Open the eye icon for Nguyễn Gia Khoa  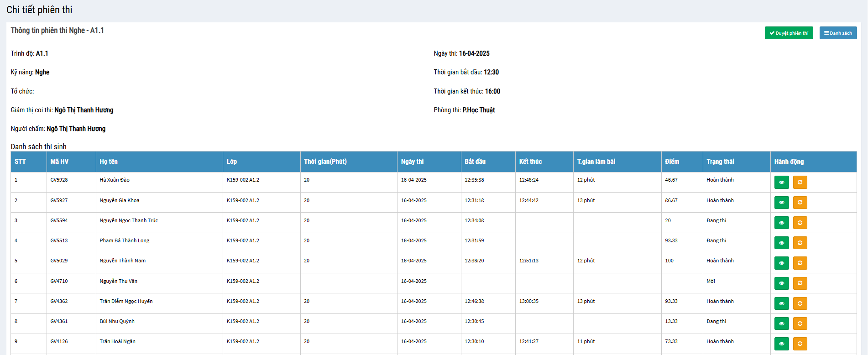tap(781, 203)
